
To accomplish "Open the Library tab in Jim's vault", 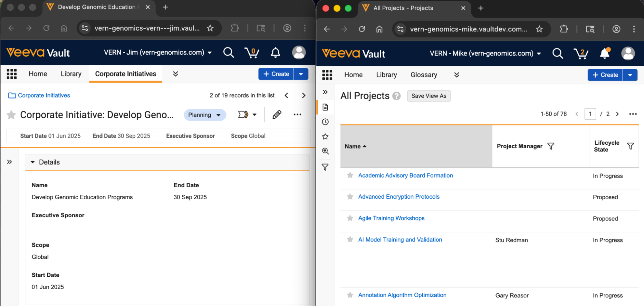I will [71, 74].
